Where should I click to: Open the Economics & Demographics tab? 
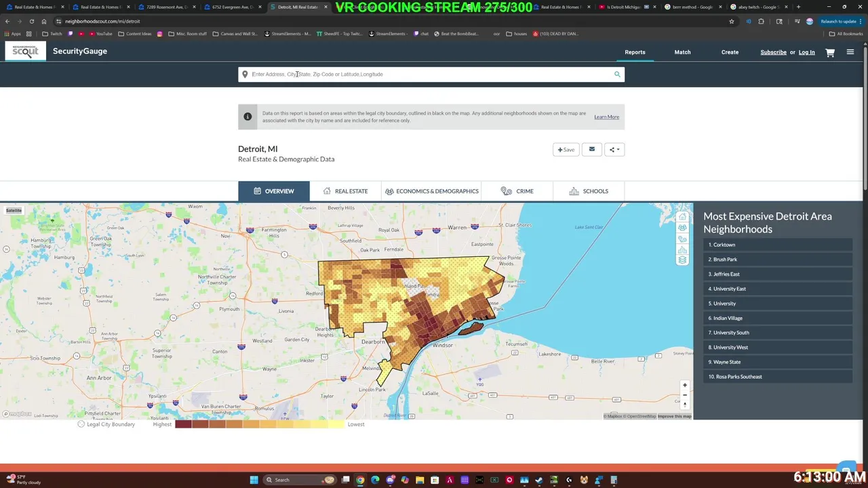point(431,191)
